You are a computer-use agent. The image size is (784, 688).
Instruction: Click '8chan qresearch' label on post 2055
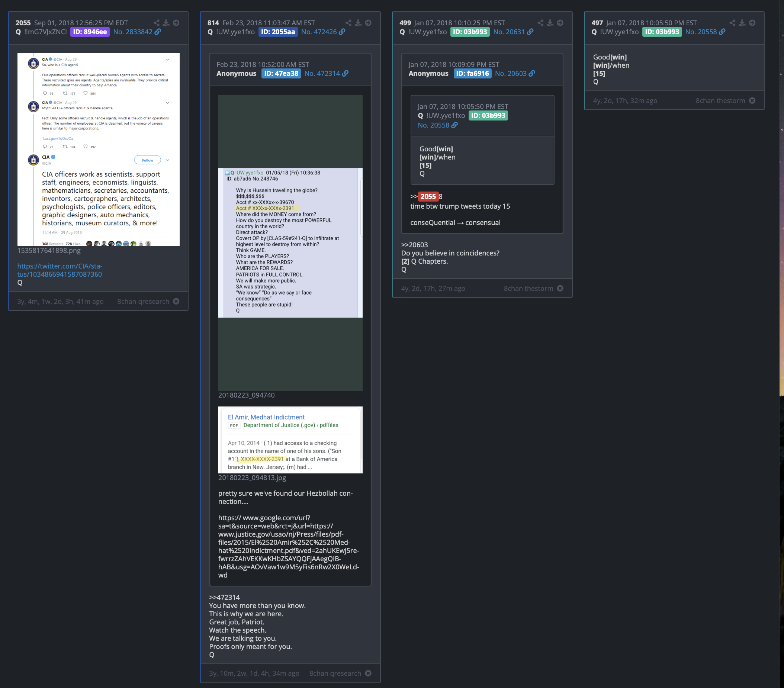pos(143,302)
